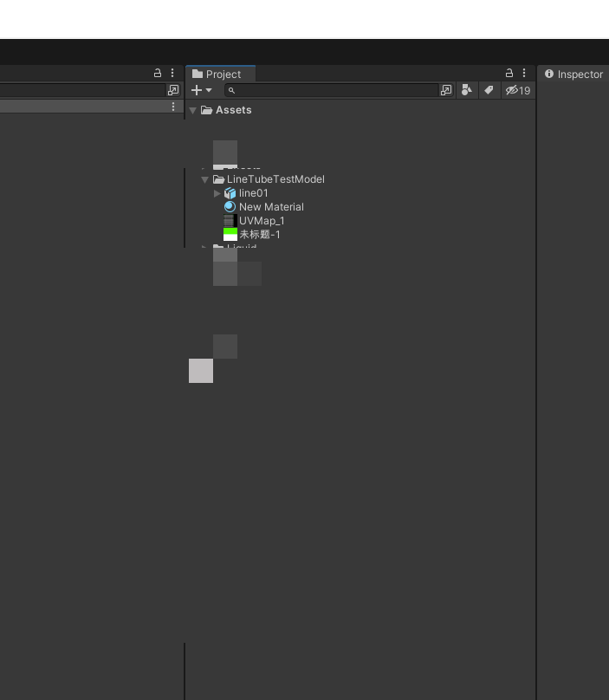
Task: Click the green 未标题-1 thumbnail
Action: pos(230,235)
